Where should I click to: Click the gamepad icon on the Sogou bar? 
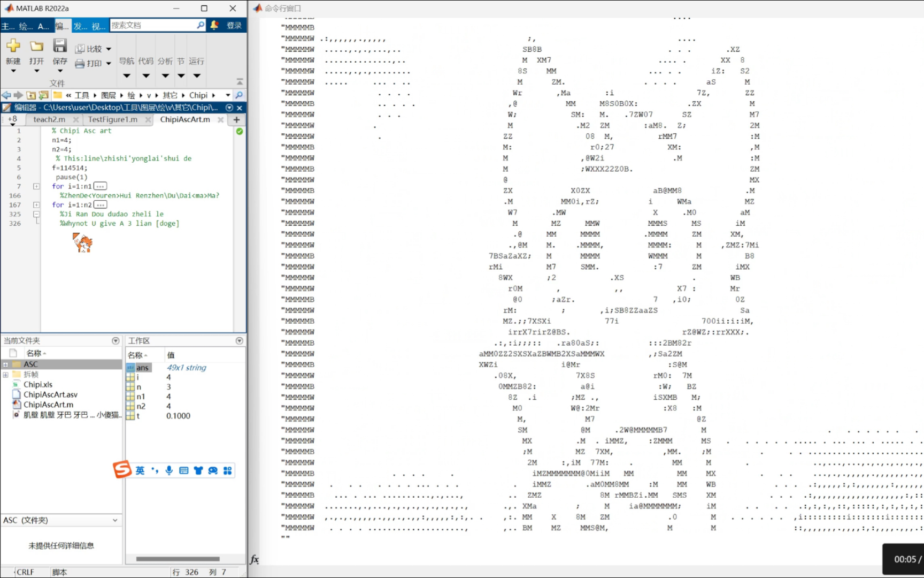[213, 470]
